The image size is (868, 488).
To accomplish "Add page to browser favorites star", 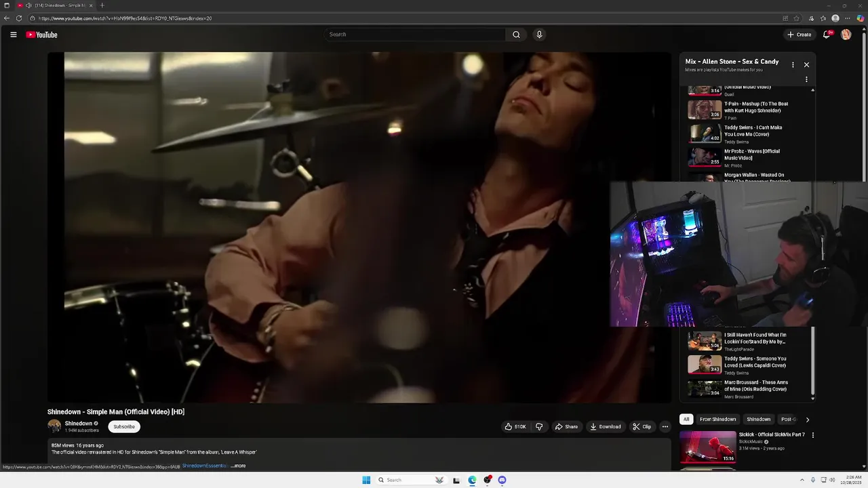I will pyautogui.click(x=796, y=18).
